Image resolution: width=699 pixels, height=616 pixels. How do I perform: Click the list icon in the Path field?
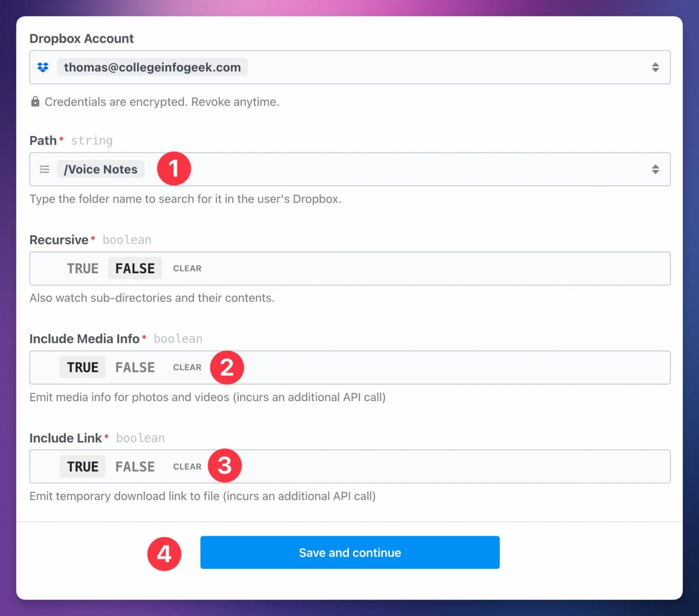[44, 169]
